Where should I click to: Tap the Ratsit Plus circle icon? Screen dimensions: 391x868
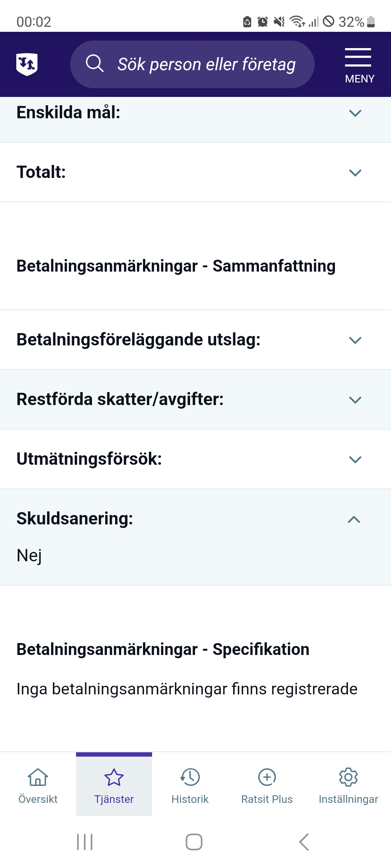[267, 777]
